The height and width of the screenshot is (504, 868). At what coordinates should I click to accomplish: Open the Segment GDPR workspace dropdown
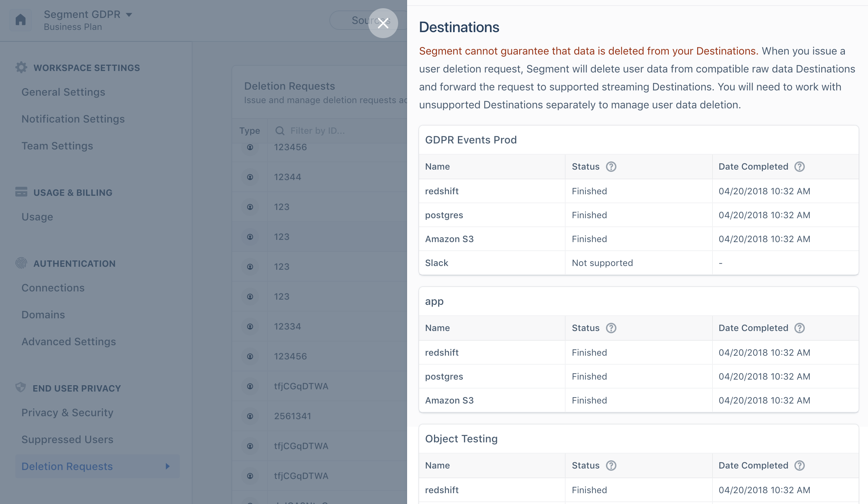click(88, 15)
